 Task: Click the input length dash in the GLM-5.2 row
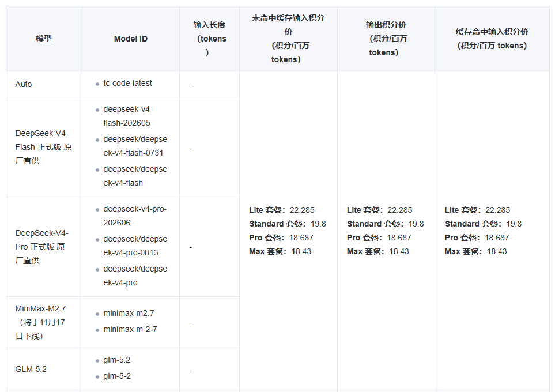(191, 370)
